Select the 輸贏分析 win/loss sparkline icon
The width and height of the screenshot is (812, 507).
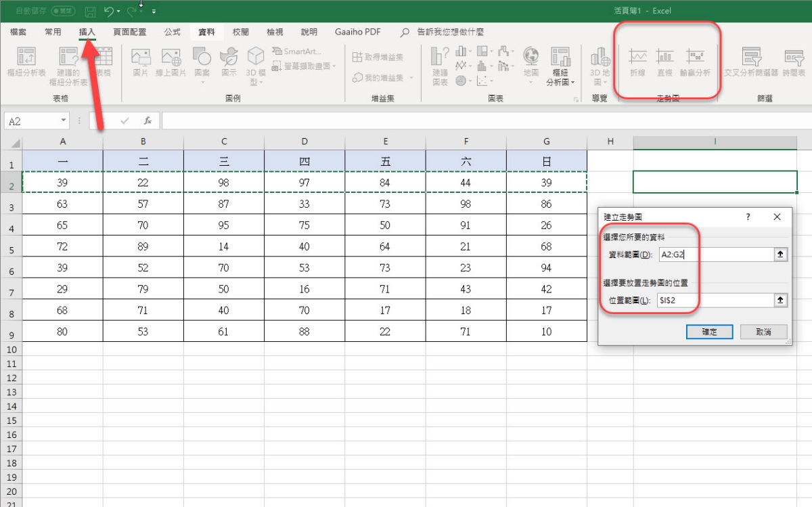(695, 62)
